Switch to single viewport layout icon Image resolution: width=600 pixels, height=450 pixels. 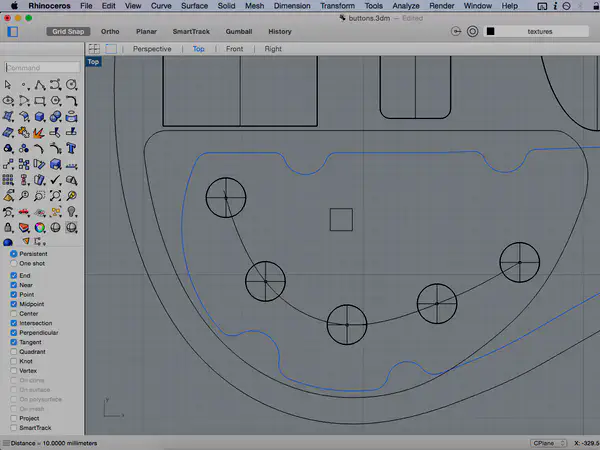tap(111, 49)
